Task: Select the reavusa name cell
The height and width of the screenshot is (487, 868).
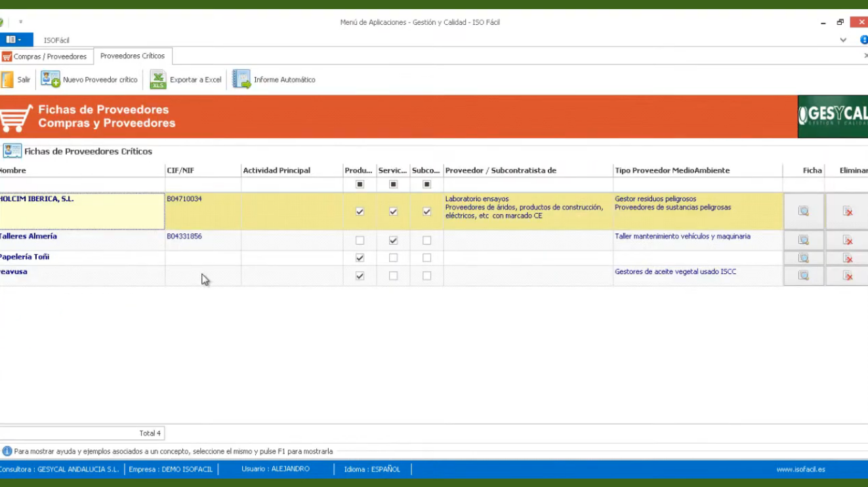Action: click(82, 276)
